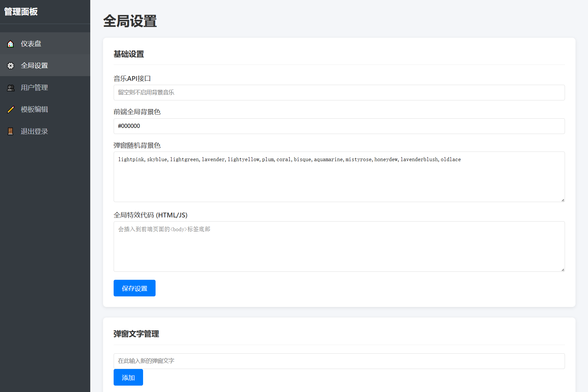Image resolution: width=588 pixels, height=392 pixels.
Task: Click the global effects code HTML/JS textarea
Action: [x=339, y=247]
